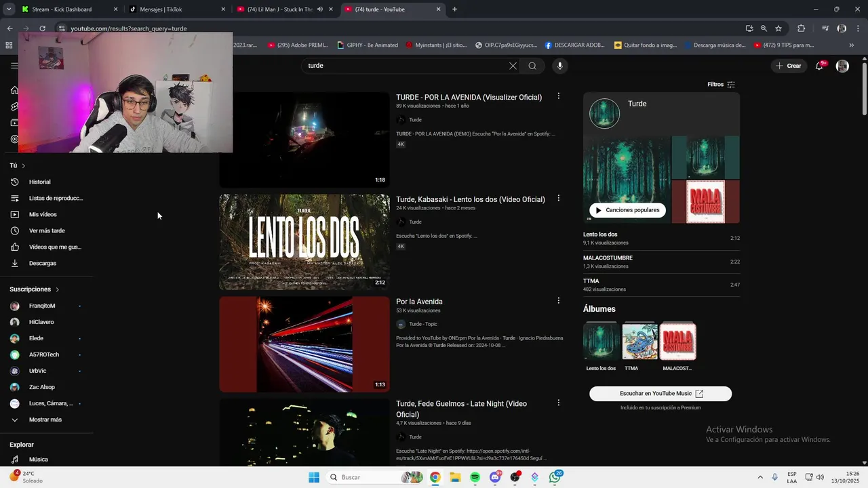Switch to Mensajes | TikTok tab

coord(176,9)
